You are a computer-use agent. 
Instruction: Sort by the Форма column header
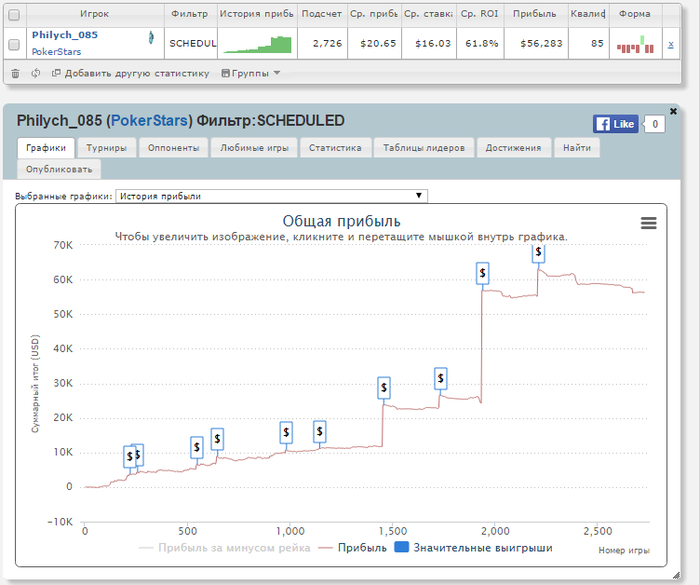(x=635, y=14)
